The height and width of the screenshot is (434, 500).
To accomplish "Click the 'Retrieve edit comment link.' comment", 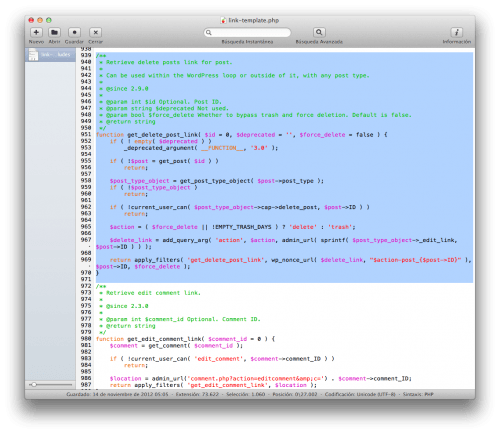I will 153,293.
